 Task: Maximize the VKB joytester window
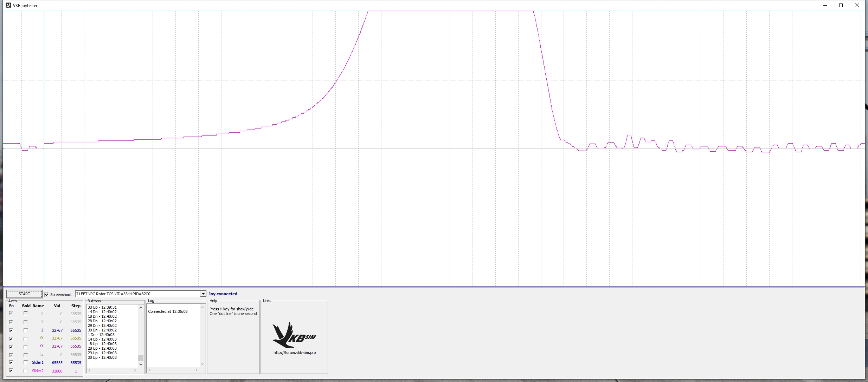pyautogui.click(x=841, y=5)
